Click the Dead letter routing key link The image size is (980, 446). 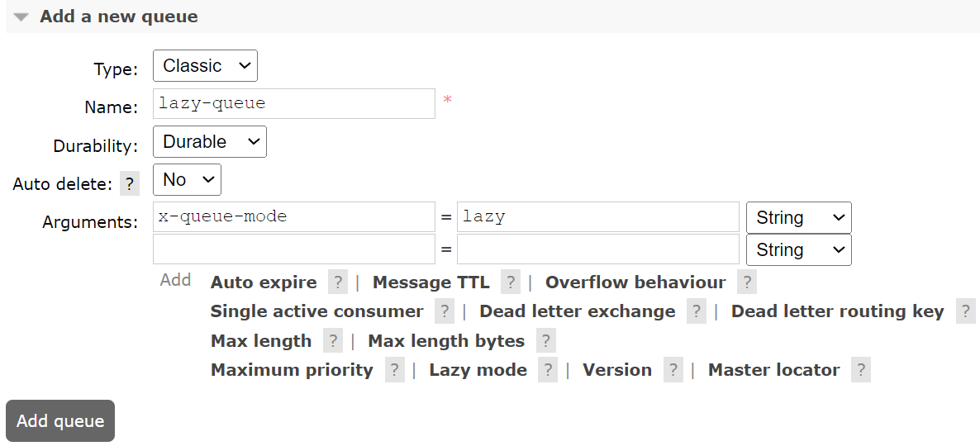click(837, 311)
